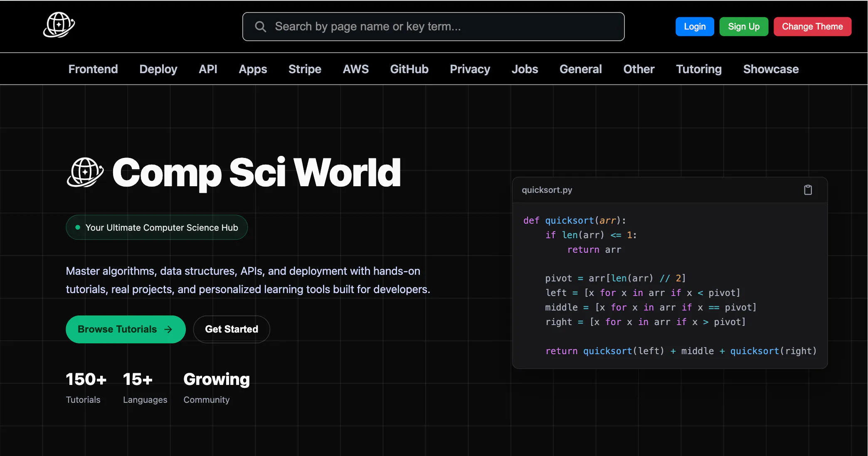The width and height of the screenshot is (868, 456).
Task: Click the return arr code line
Action: pos(594,249)
